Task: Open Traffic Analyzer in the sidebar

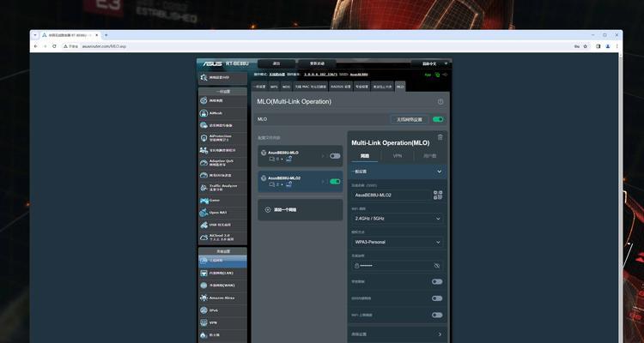Action: pos(222,188)
